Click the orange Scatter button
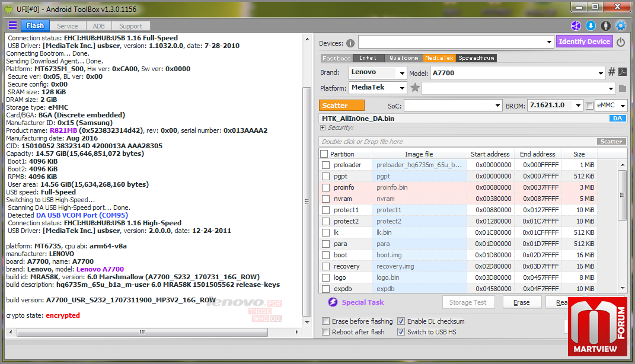Image resolution: width=635 pixels, height=364 pixels. 342,106
